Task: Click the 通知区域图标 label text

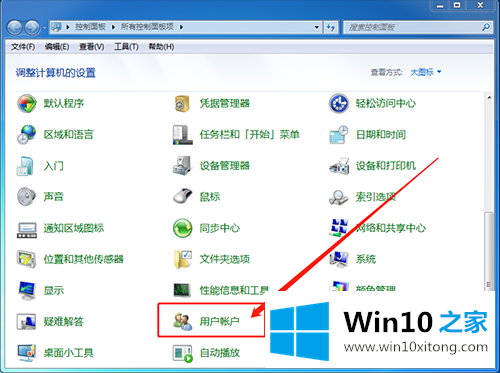Action: pos(74,228)
